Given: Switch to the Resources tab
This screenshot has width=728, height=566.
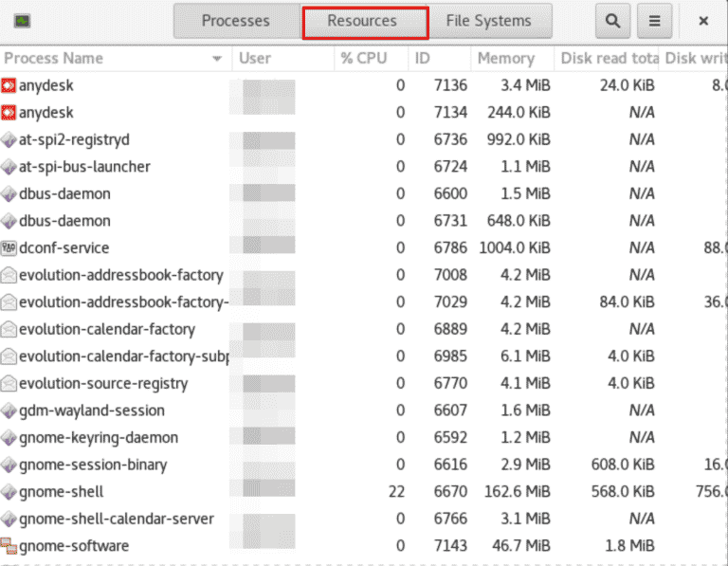Looking at the screenshot, I should (x=365, y=23).
